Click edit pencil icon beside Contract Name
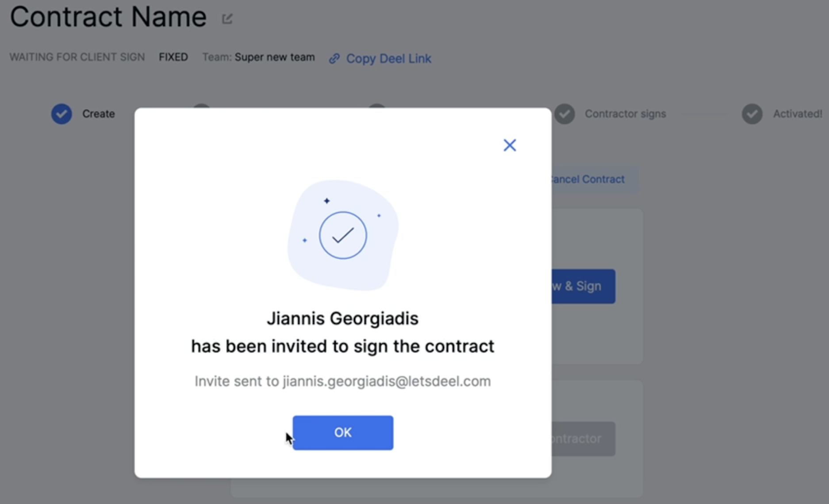Image resolution: width=829 pixels, height=504 pixels. pos(227,19)
